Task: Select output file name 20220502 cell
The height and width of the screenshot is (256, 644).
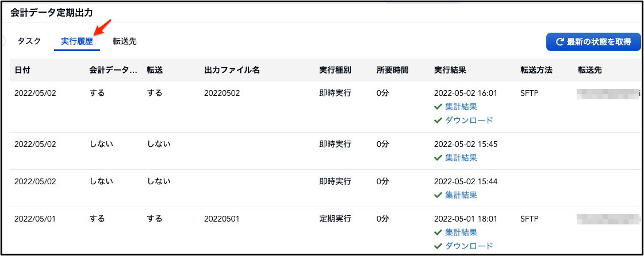Action: [222, 93]
